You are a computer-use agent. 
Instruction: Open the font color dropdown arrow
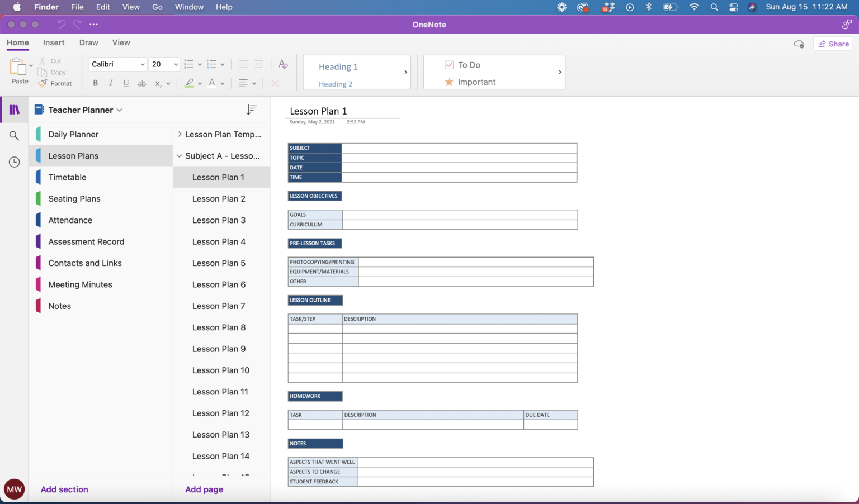tap(223, 83)
